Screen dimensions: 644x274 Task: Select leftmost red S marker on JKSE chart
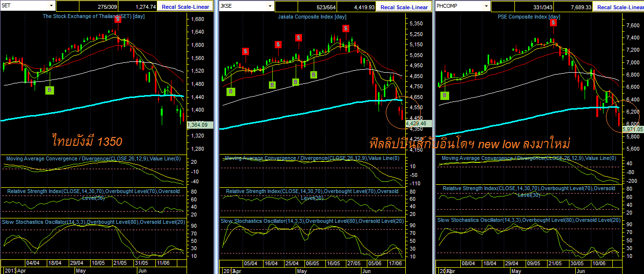(x=246, y=51)
